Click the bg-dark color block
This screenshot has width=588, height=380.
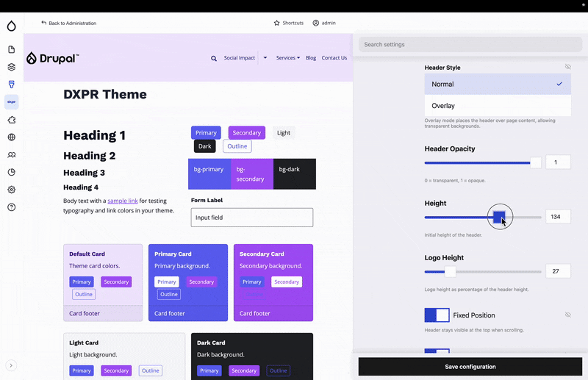click(295, 174)
